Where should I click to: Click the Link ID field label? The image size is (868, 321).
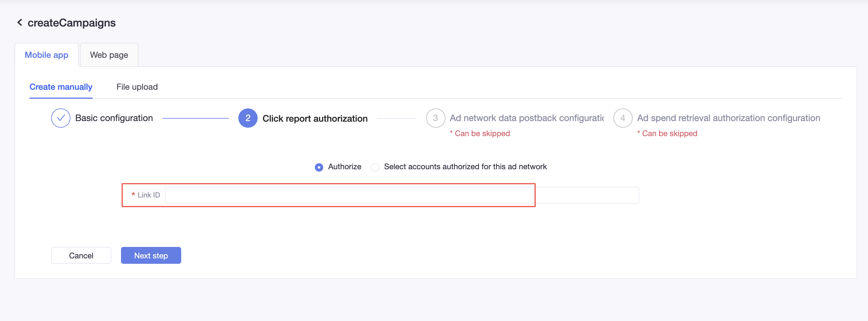point(149,195)
